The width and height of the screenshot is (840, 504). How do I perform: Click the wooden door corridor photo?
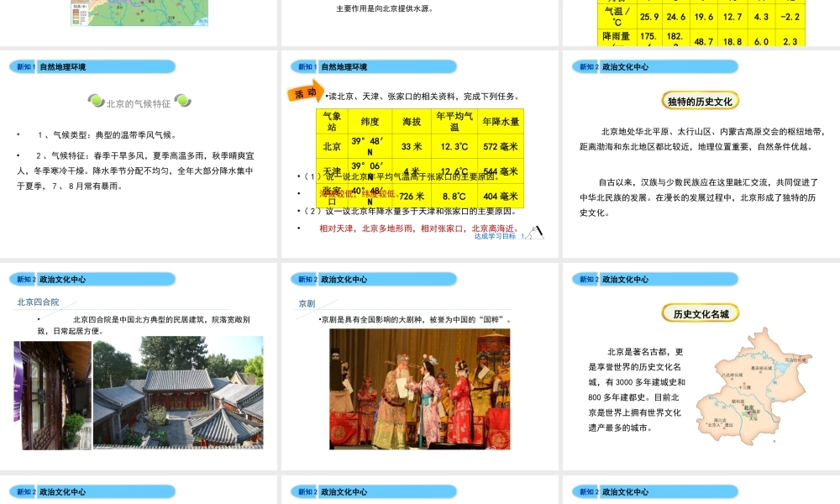(52, 396)
